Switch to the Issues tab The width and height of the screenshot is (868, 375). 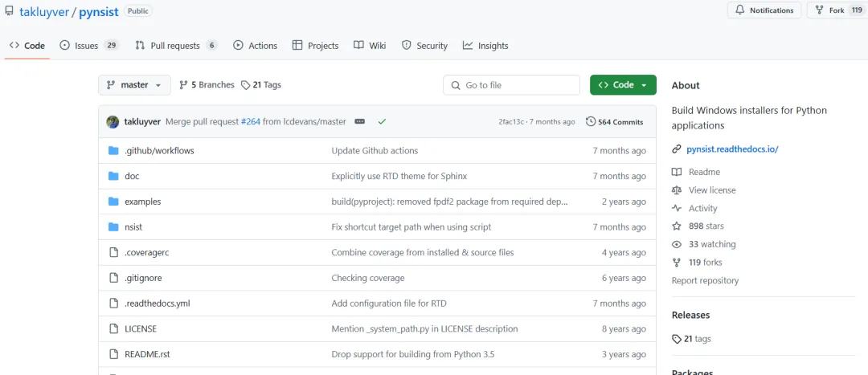[x=88, y=46]
